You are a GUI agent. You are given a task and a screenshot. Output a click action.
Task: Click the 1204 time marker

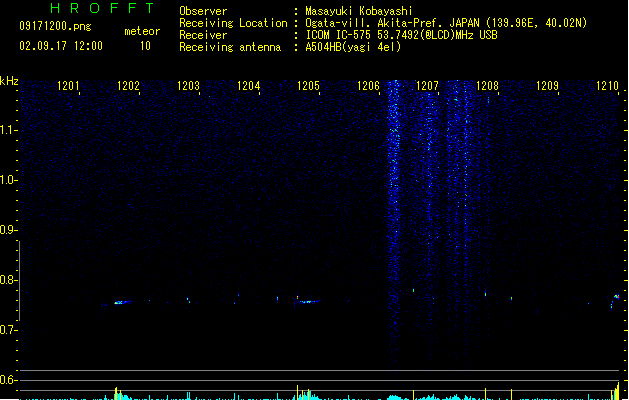click(248, 86)
